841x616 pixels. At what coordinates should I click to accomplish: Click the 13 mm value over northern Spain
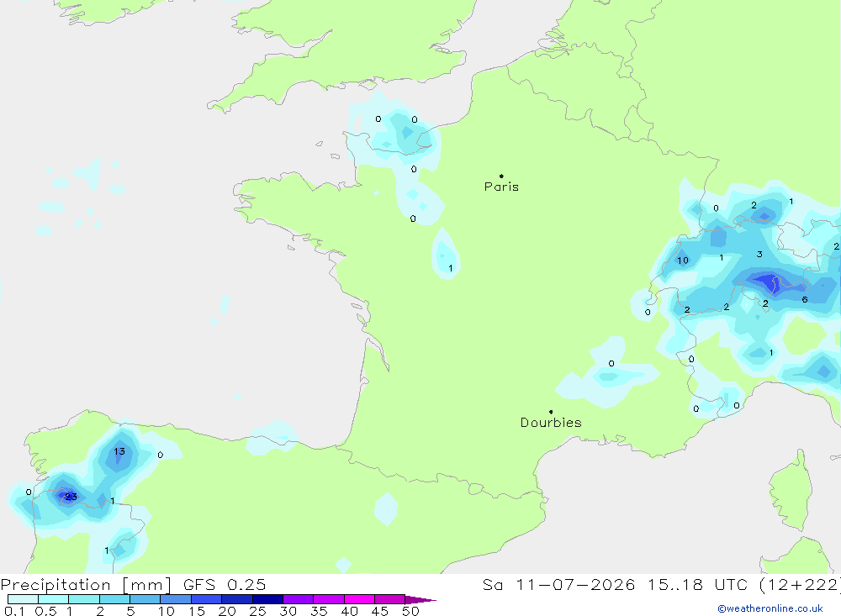(x=119, y=451)
